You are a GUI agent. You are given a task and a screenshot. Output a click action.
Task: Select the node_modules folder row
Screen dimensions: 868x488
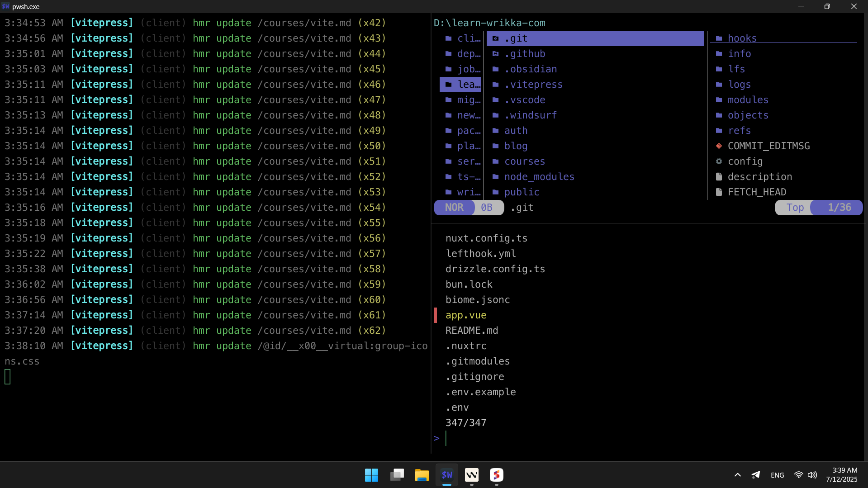pyautogui.click(x=595, y=177)
